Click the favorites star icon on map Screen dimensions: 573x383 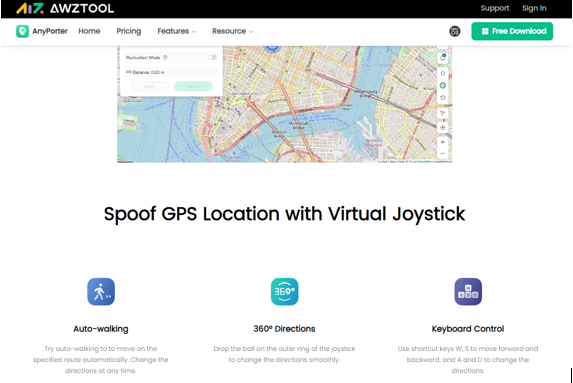coord(443,73)
